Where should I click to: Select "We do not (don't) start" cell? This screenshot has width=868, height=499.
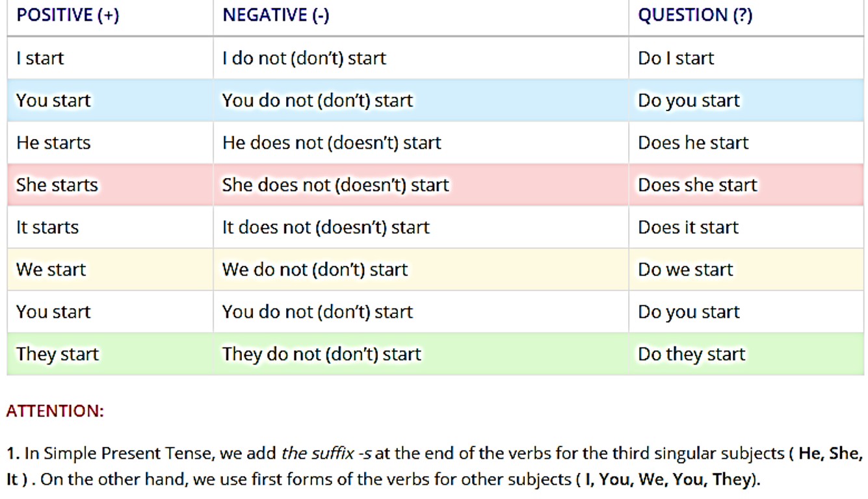[x=315, y=270]
